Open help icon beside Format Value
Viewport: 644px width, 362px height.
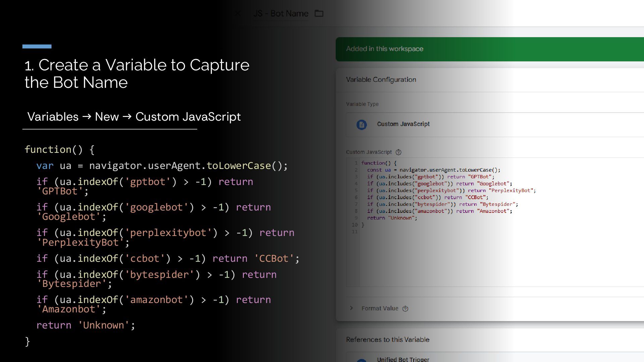pos(405,309)
